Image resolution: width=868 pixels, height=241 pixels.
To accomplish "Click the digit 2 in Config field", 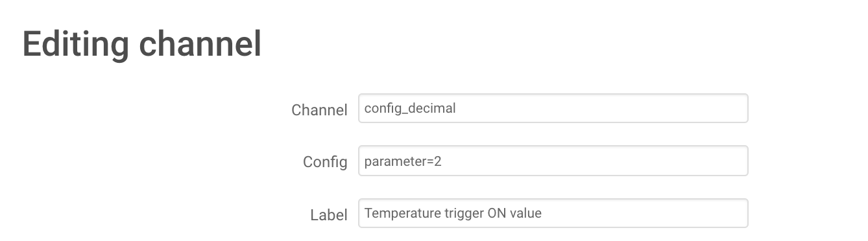I will pos(438,161).
